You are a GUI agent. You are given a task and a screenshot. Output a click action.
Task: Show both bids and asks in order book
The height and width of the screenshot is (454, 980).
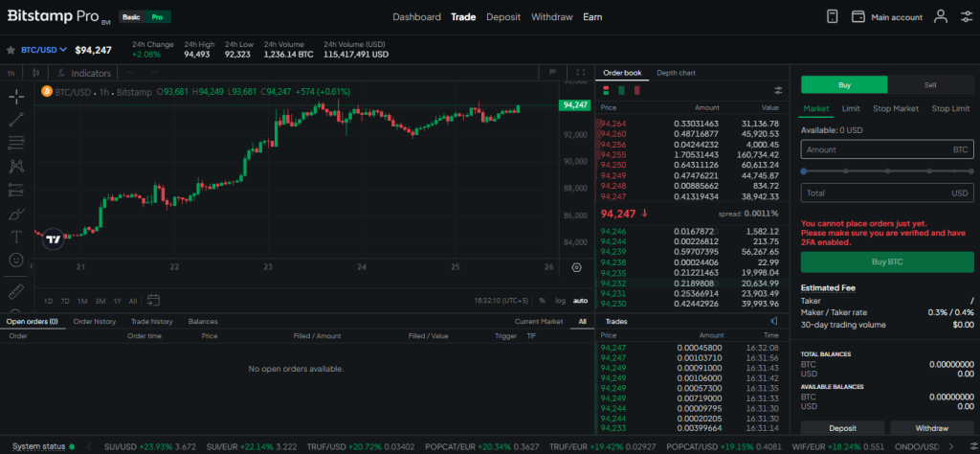(606, 90)
